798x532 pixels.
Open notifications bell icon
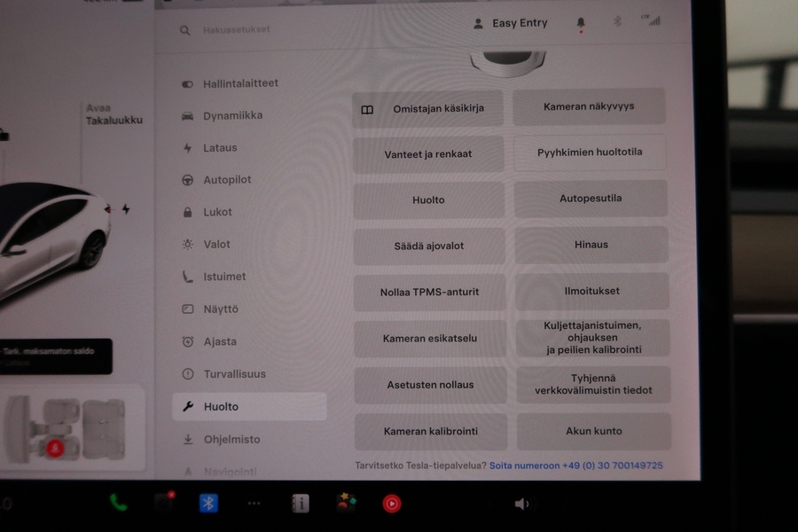coord(581,23)
